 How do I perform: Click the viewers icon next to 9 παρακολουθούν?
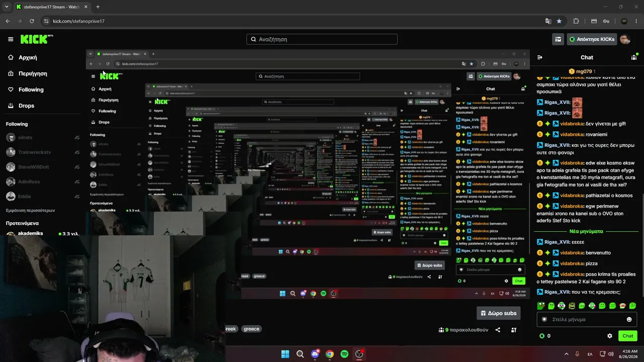(x=441, y=330)
